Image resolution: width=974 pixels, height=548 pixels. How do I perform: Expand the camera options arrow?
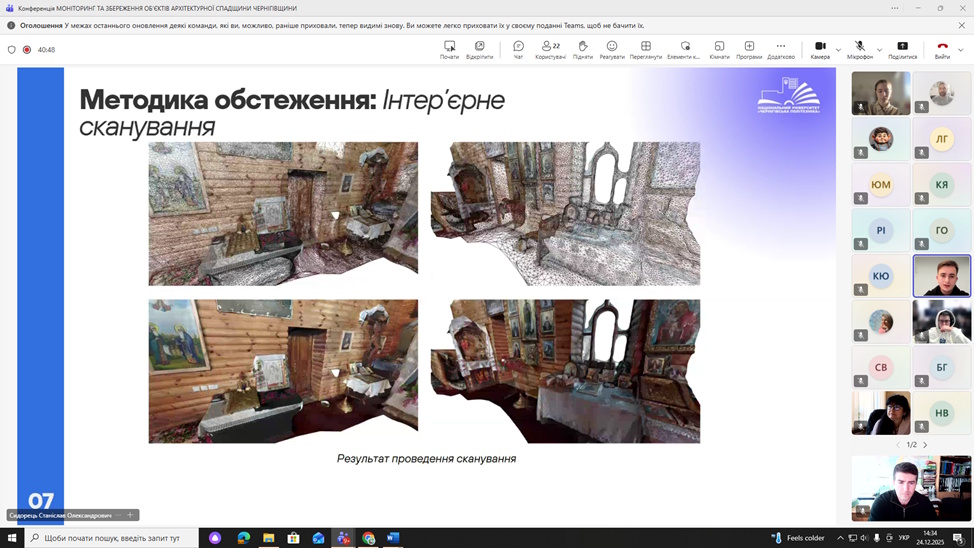click(x=838, y=49)
